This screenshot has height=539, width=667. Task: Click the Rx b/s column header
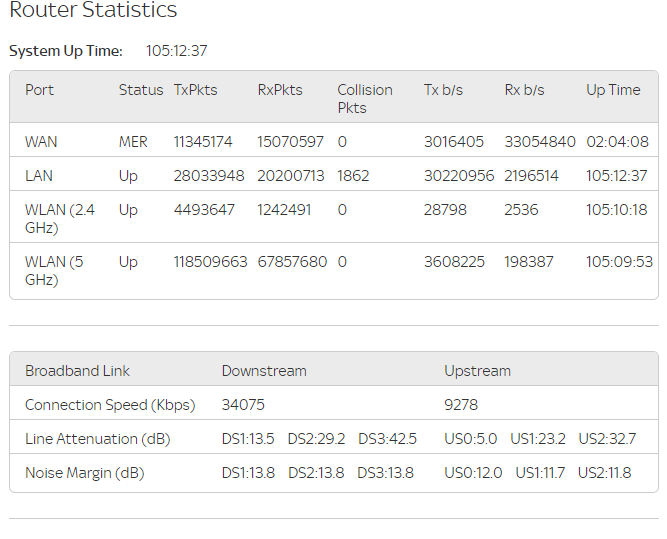click(524, 90)
